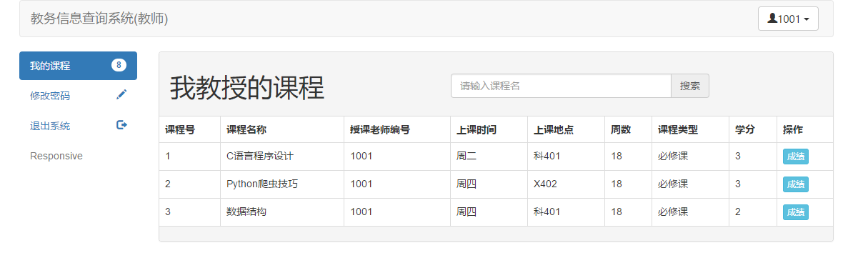Click the logout arrow icon beside 退出系统
Image resolution: width=868 pixels, height=263 pixels.
coord(121,124)
